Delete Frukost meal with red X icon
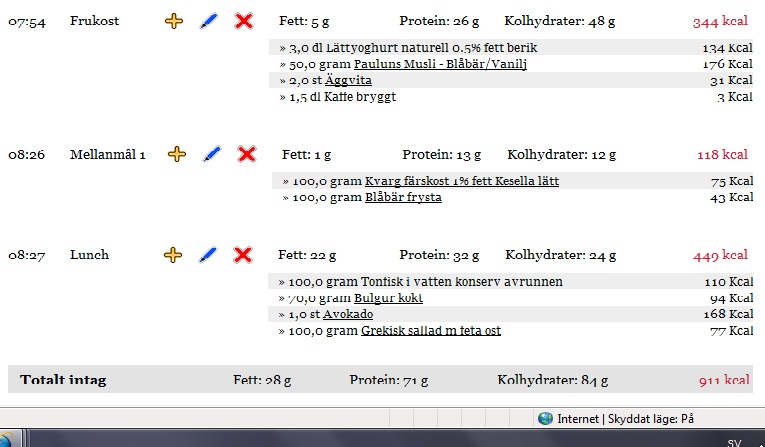Screen dimensions: 765x447 (x=243, y=21)
